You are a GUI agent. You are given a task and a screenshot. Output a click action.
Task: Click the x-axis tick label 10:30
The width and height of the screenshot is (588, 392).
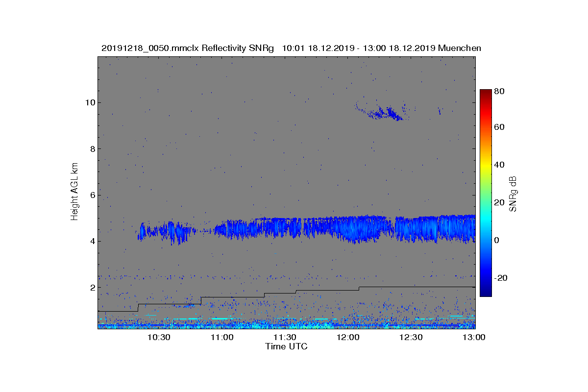click(159, 337)
